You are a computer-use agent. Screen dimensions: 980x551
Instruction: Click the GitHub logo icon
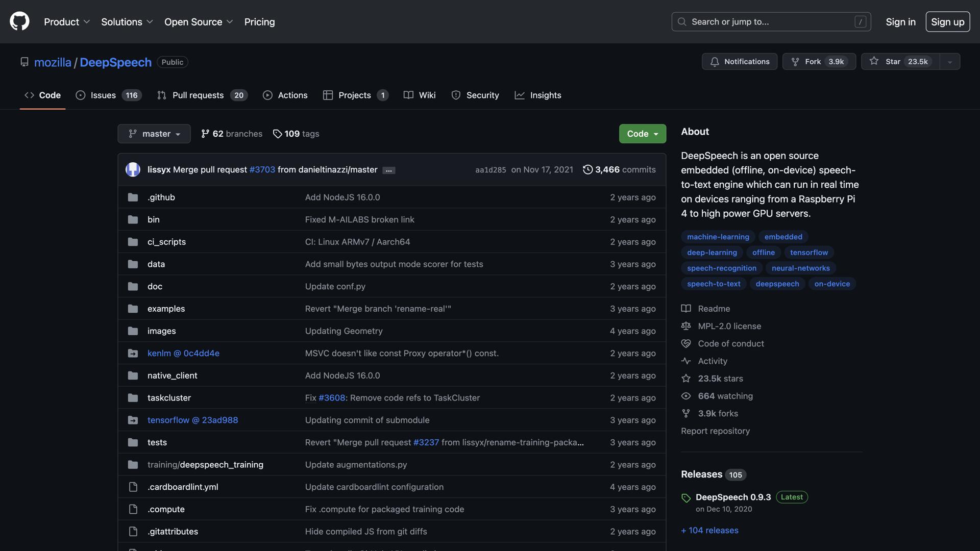19,21
